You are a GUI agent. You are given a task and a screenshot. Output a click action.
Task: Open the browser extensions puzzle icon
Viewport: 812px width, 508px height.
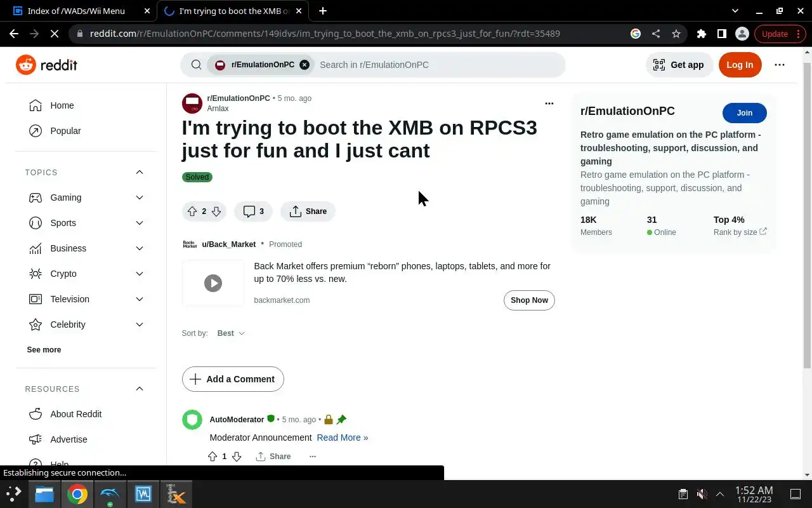tap(701, 34)
